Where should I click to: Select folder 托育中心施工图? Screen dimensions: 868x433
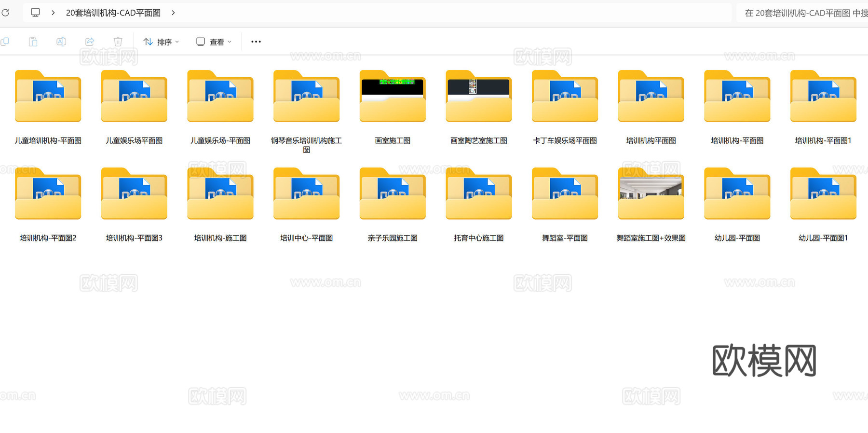[x=479, y=205]
